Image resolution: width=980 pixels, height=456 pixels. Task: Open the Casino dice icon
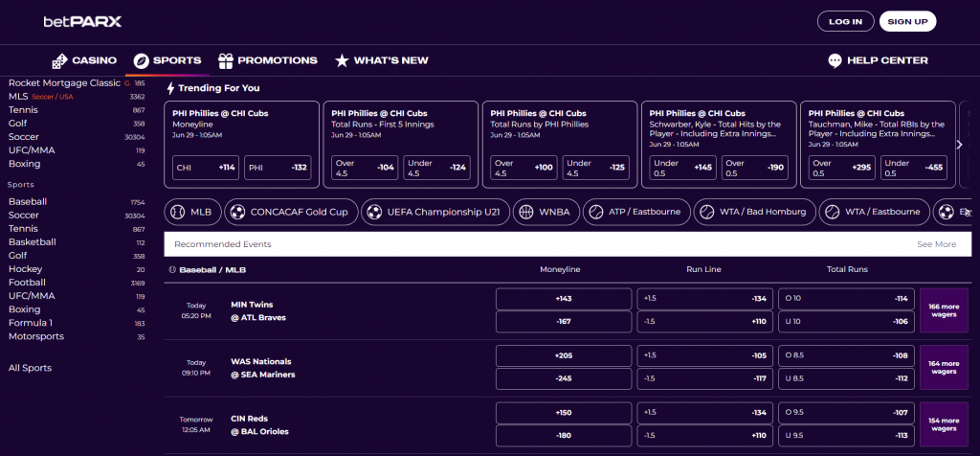tap(59, 60)
